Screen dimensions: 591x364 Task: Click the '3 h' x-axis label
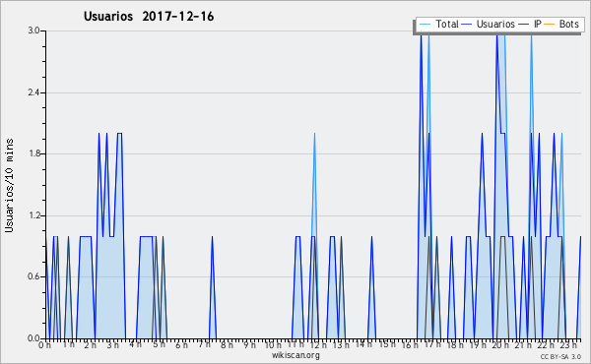[112, 345]
